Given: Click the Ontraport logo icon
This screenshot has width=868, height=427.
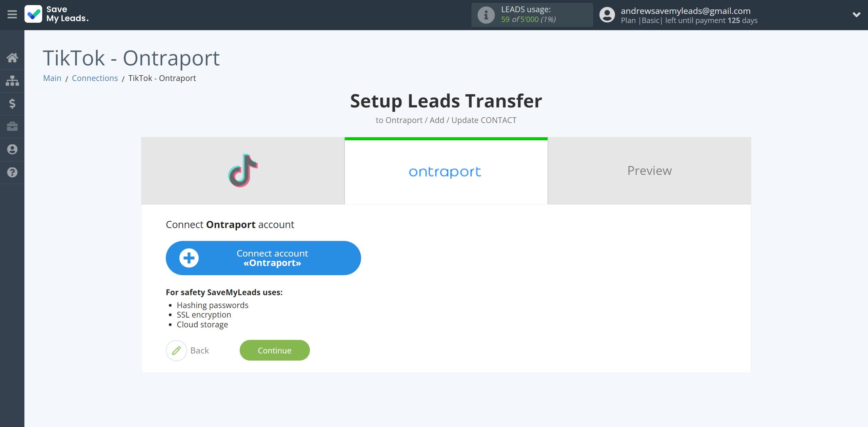Looking at the screenshot, I should tap(446, 171).
